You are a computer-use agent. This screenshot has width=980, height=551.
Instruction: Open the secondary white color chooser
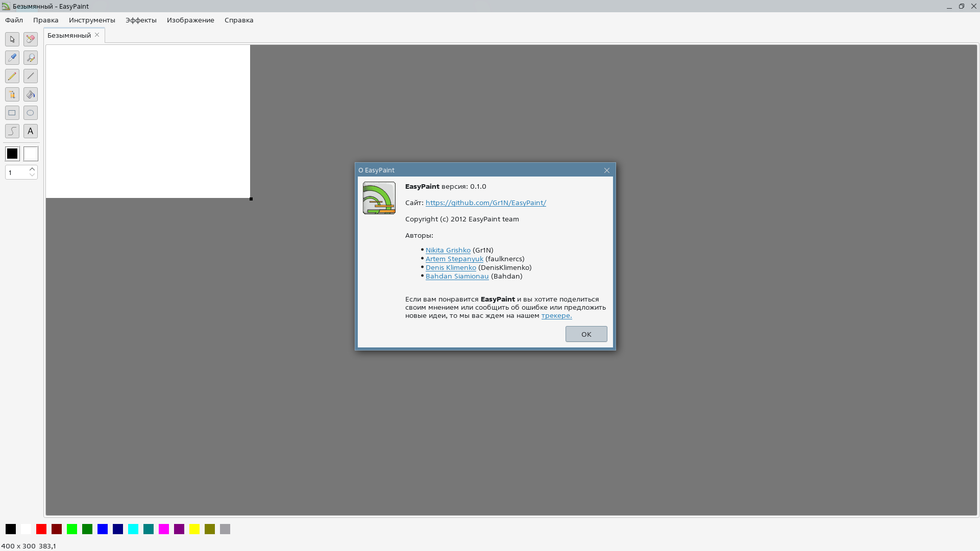tap(31, 154)
